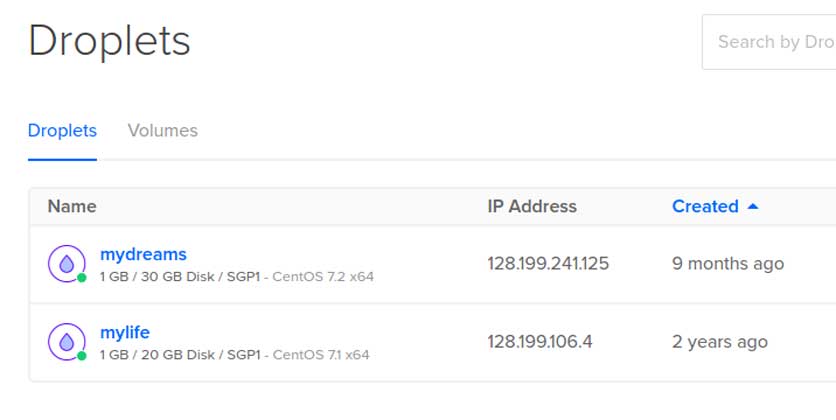Open the Volumes tab

click(x=163, y=131)
